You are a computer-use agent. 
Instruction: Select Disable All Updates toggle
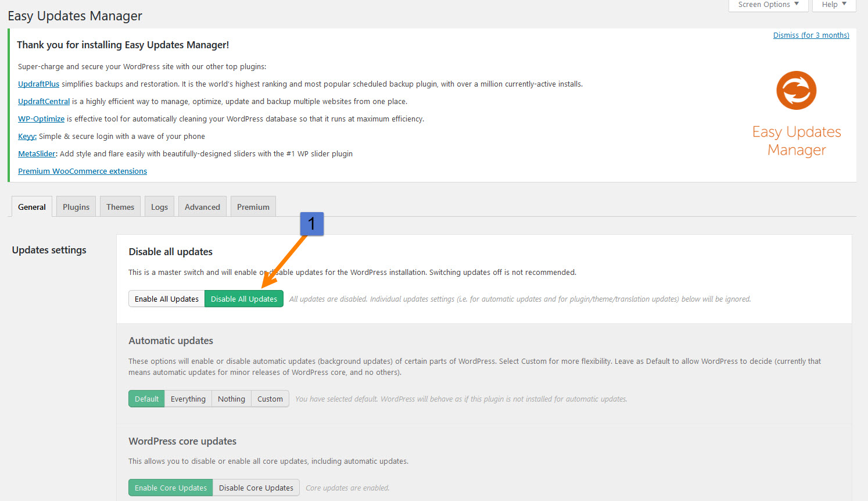pos(244,299)
